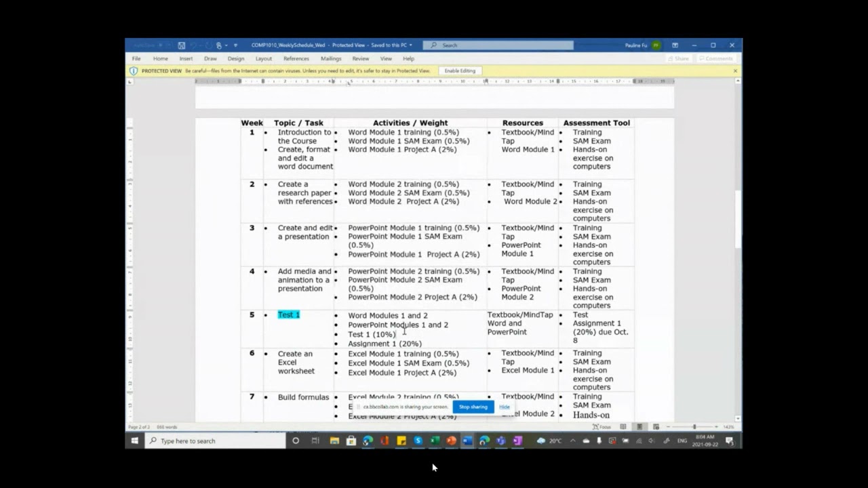868x488 pixels.
Task: Open the Windows Start menu
Action: tap(134, 441)
